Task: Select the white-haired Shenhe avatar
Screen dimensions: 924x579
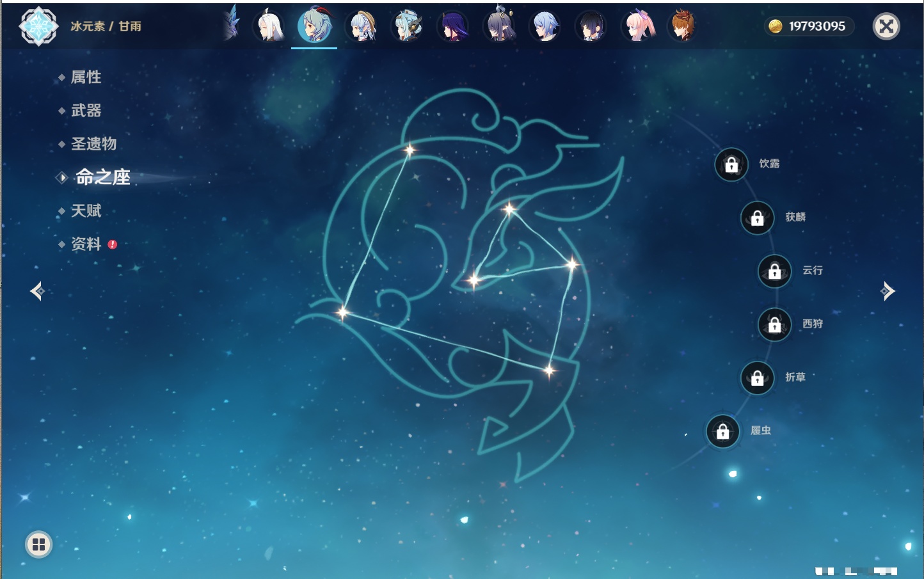Action: point(269,26)
